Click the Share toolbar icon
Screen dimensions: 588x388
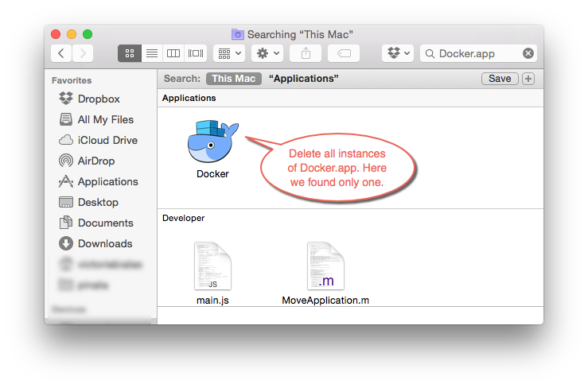[306, 53]
